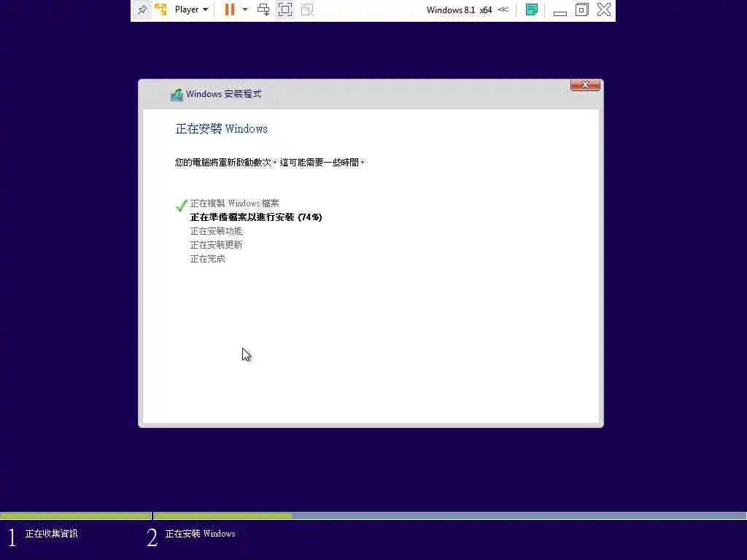Screen dimensions: 747x560
Task: Click the pin icon in VMware toolbar
Action: coord(142,9)
